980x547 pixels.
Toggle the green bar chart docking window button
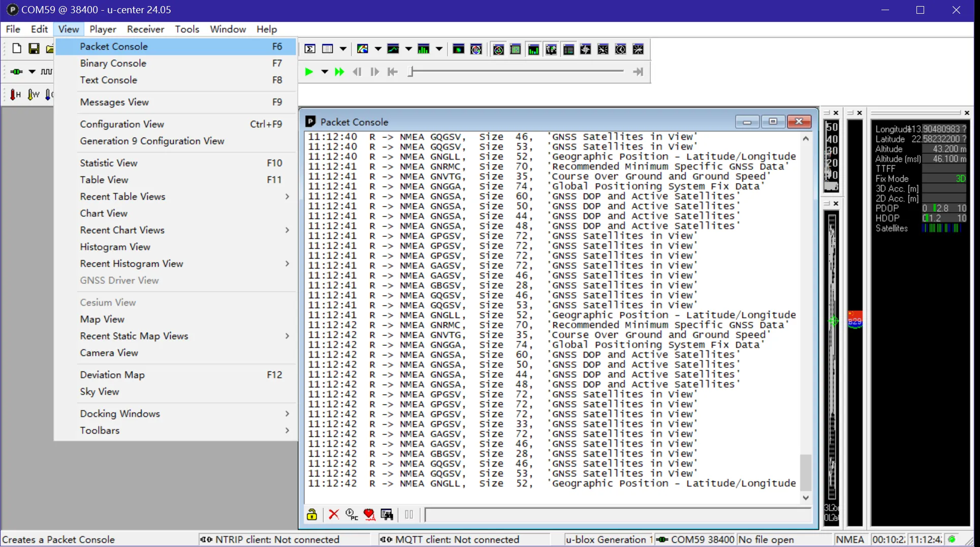(x=533, y=49)
